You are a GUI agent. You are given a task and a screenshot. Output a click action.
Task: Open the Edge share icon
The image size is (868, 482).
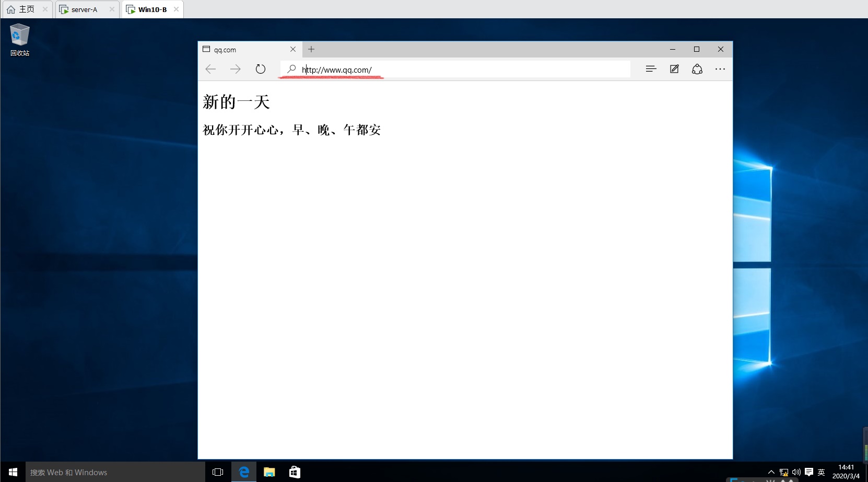pos(697,69)
